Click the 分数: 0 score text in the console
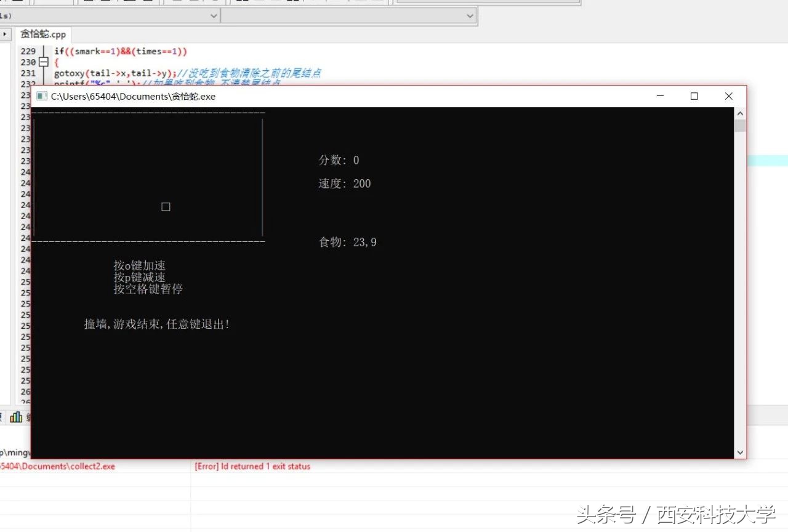Image resolution: width=788 pixels, height=532 pixels. (x=337, y=159)
